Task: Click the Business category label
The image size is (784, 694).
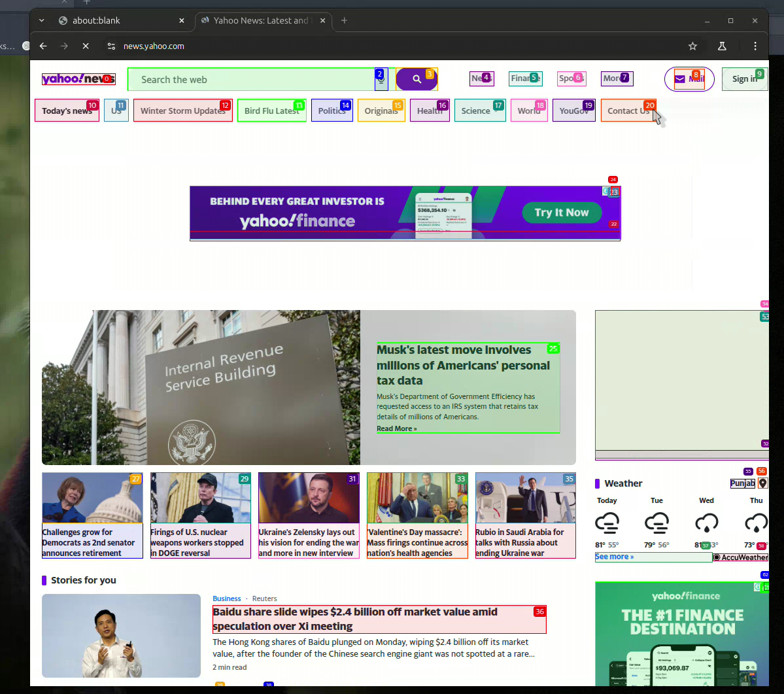Action: click(226, 599)
